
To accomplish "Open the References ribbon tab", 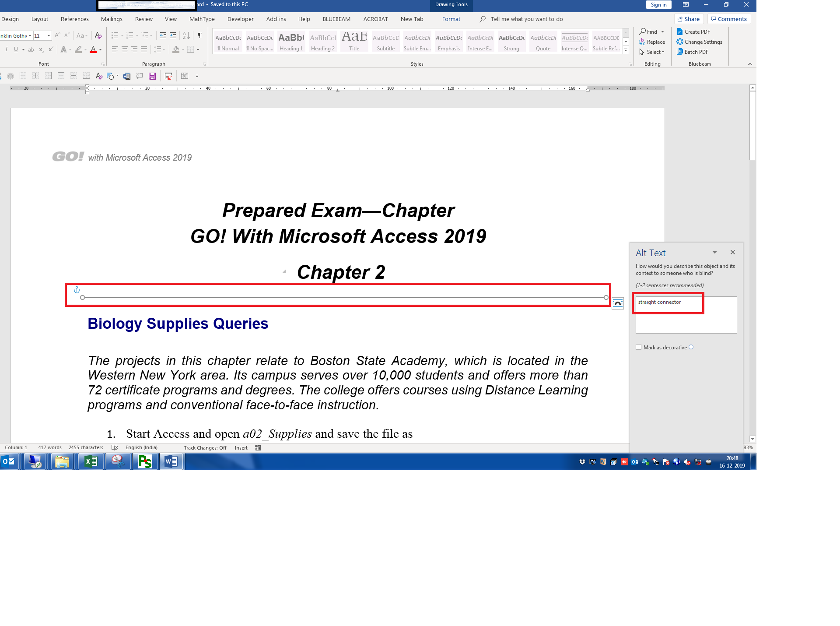I will coord(74,19).
